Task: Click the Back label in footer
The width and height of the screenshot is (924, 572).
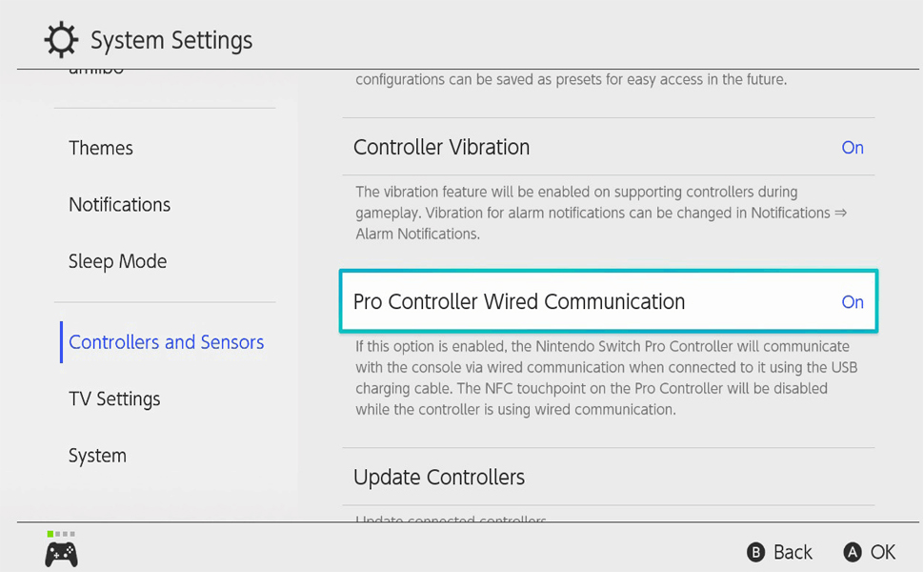Action: coord(792,553)
